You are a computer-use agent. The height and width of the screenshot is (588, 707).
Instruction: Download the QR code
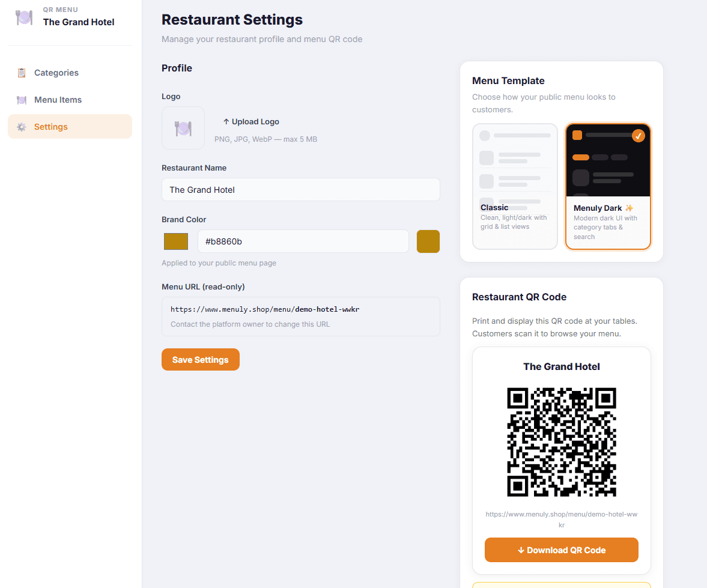pos(562,550)
